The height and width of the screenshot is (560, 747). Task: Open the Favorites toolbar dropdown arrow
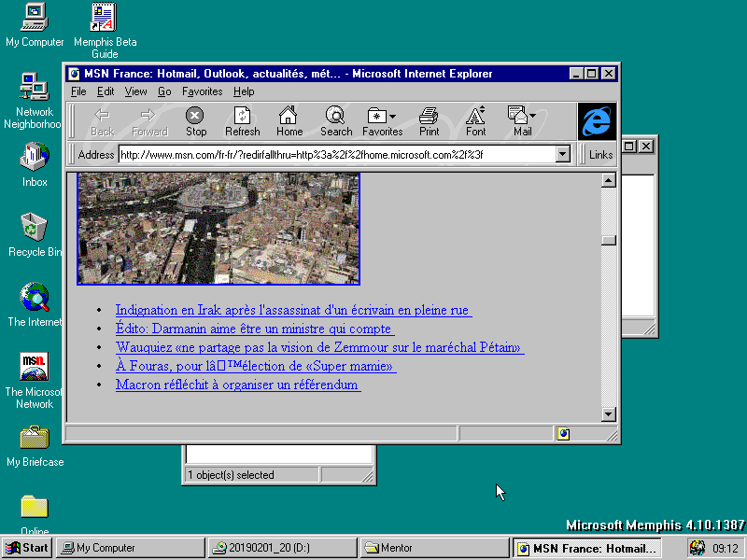392,116
